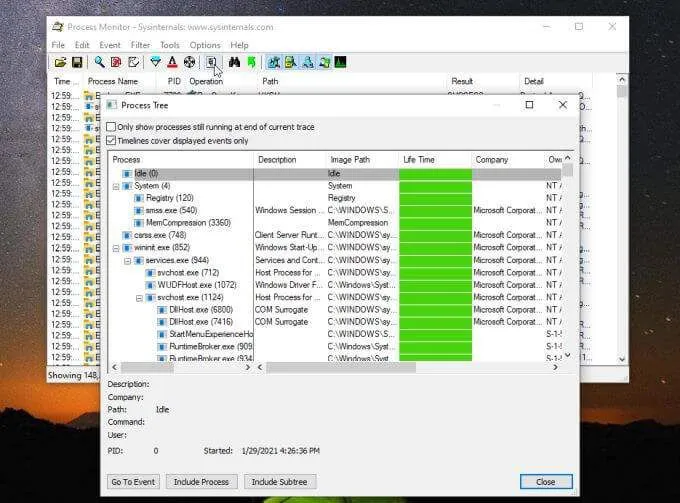Click the Company column header
Viewport: 680px width, 503px height.
point(507,160)
